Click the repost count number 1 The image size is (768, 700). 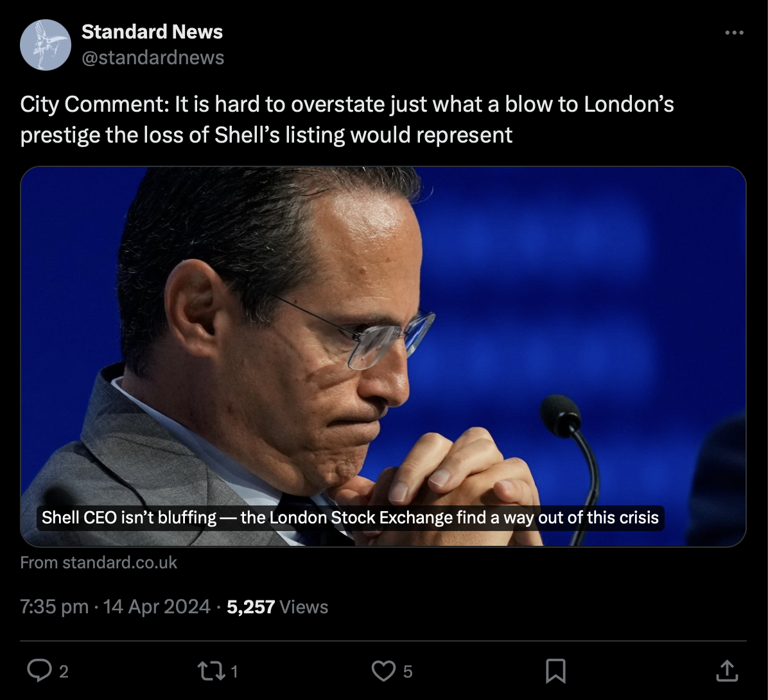tap(234, 672)
